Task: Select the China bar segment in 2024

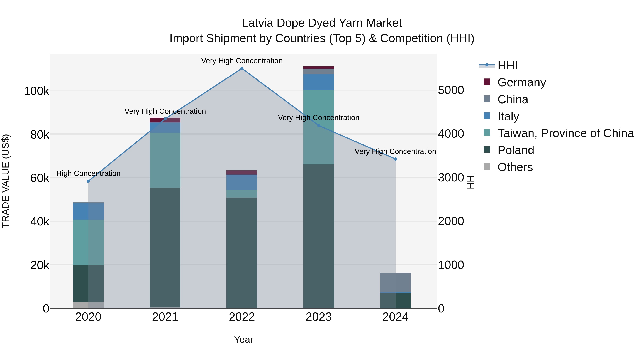Action: (x=396, y=283)
